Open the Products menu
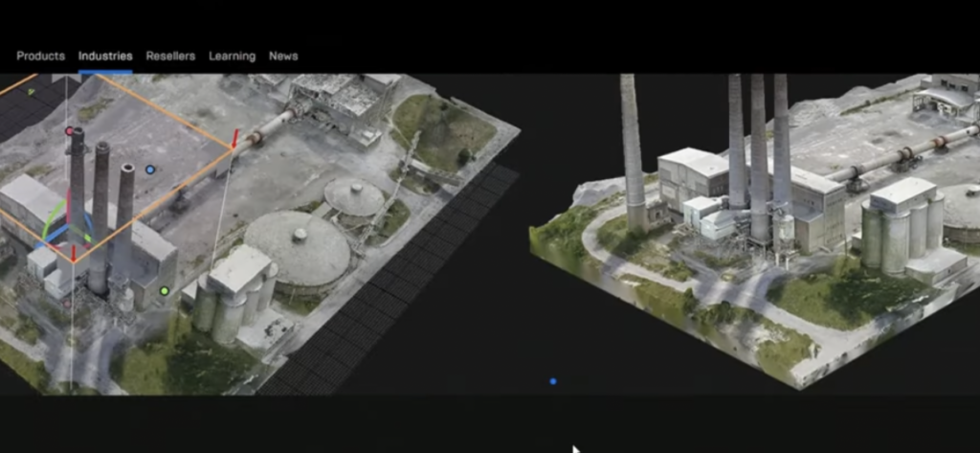 tap(40, 57)
